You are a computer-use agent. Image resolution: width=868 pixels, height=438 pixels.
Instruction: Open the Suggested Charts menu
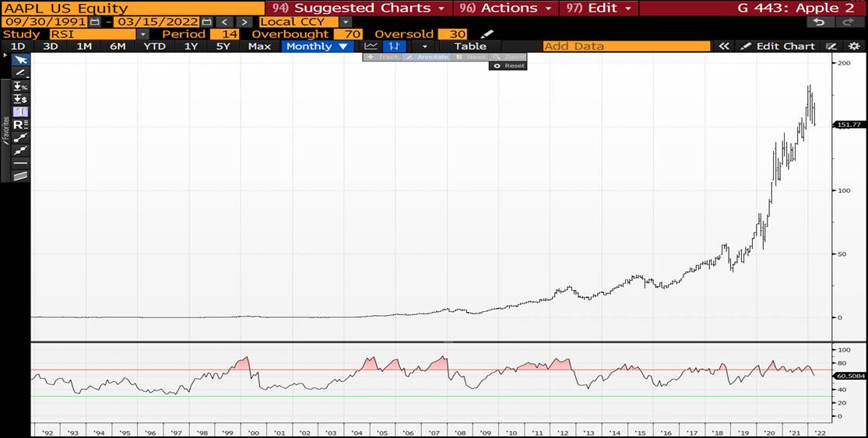358,9
